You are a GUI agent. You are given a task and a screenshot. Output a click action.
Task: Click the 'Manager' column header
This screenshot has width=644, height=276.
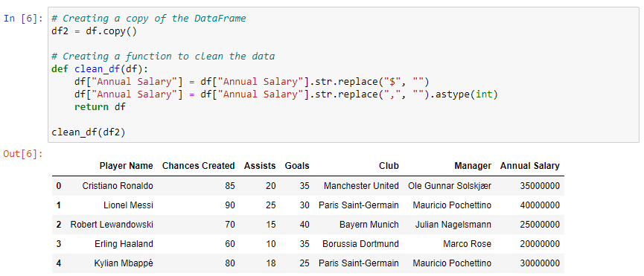[x=473, y=166]
